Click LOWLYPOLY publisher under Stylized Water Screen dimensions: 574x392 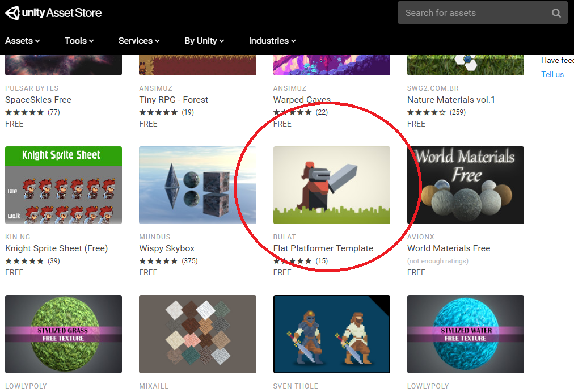pyautogui.click(x=428, y=386)
